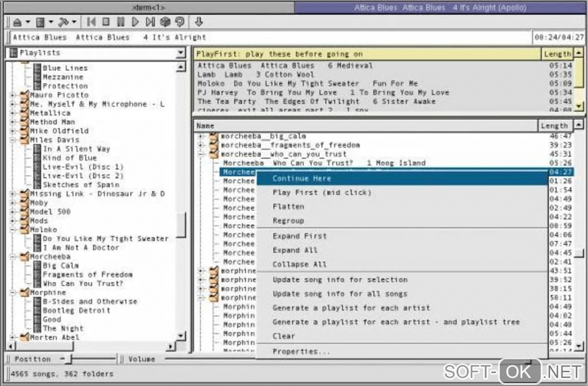Open the Playlists combo box dropdown
The image size is (588, 386).
point(180,53)
